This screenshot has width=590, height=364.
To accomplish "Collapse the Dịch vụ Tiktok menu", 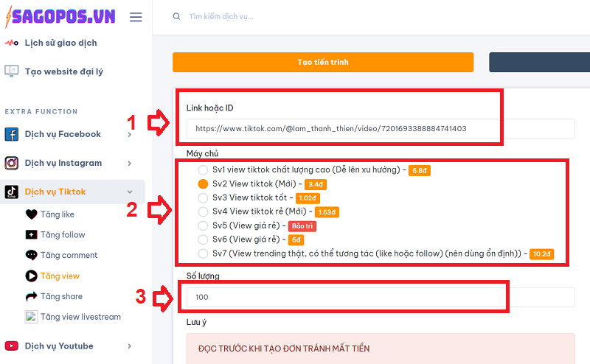I will click(130, 192).
